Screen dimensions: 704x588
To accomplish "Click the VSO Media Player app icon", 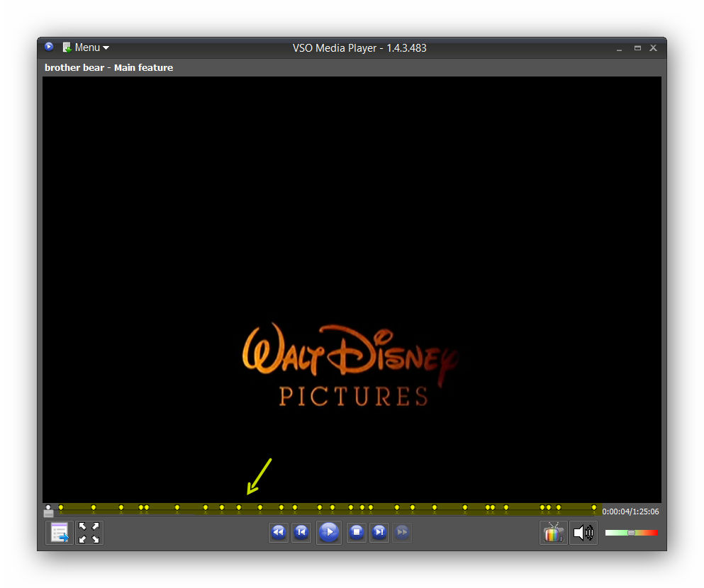I will pyautogui.click(x=49, y=47).
